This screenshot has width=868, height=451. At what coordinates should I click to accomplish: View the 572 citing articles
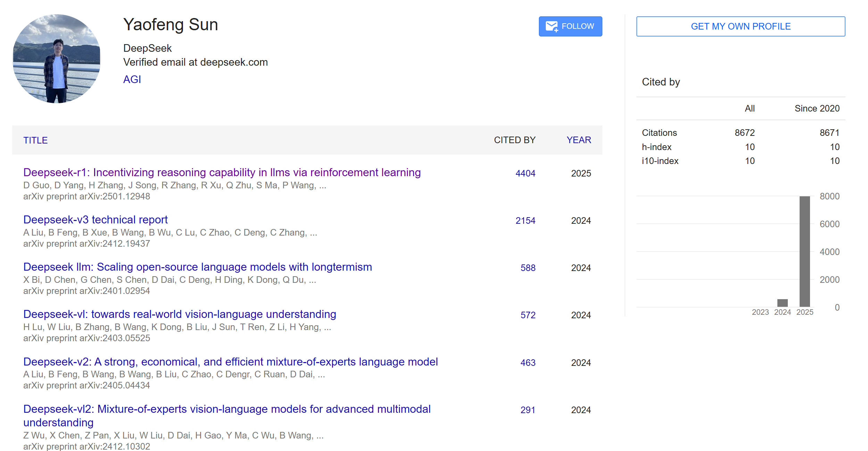coord(528,315)
